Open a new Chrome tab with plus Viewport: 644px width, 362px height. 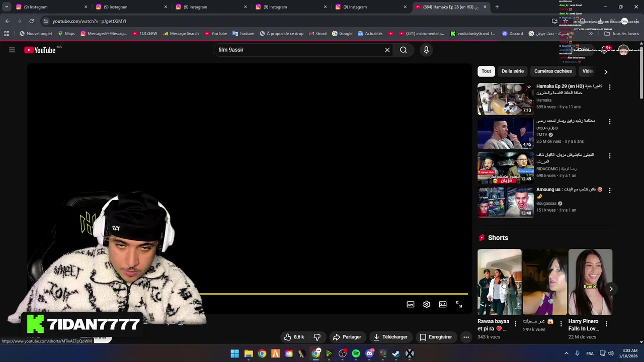497,7
